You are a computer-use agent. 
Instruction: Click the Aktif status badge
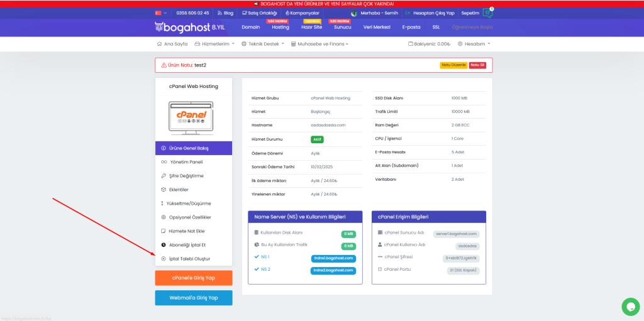pyautogui.click(x=318, y=139)
